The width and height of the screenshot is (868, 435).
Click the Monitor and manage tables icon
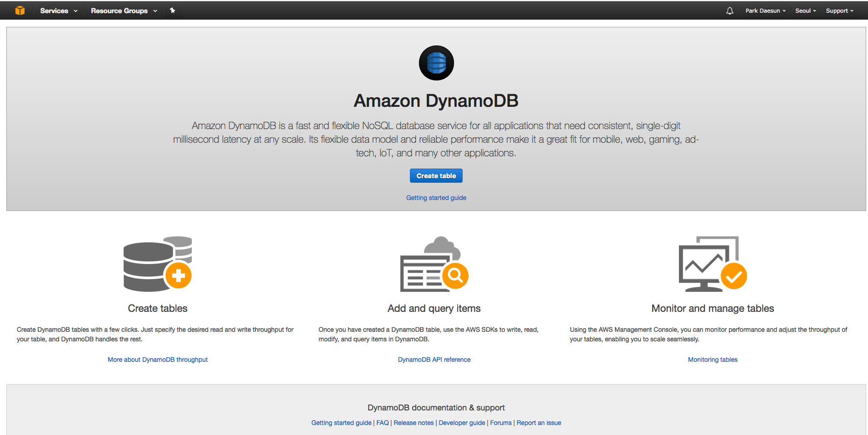coord(712,265)
